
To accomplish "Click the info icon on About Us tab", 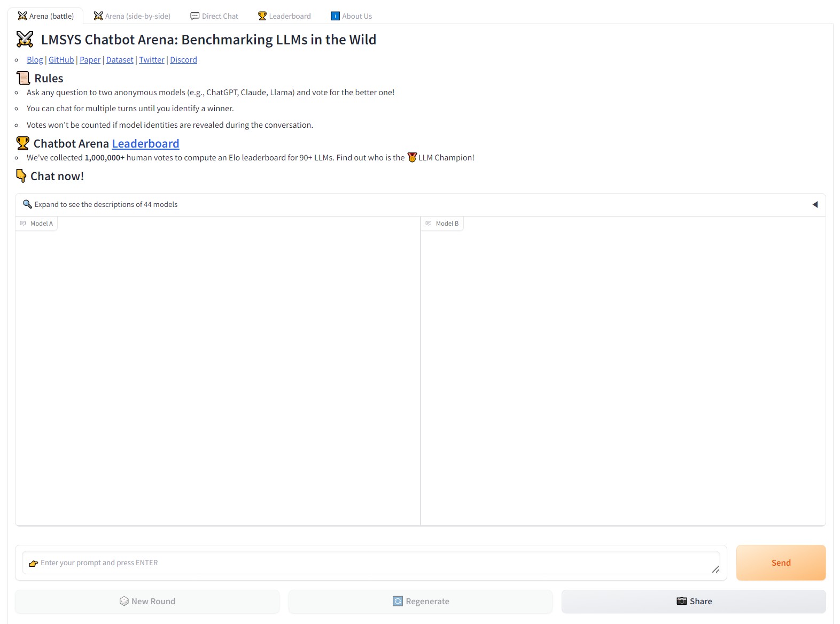I will pos(336,16).
